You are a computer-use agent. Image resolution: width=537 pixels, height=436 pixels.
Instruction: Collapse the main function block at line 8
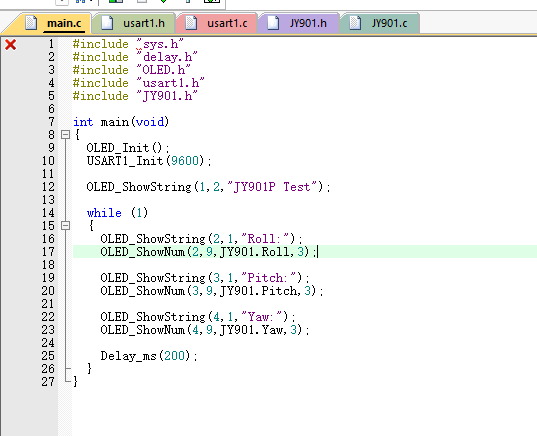pyautogui.click(x=65, y=135)
